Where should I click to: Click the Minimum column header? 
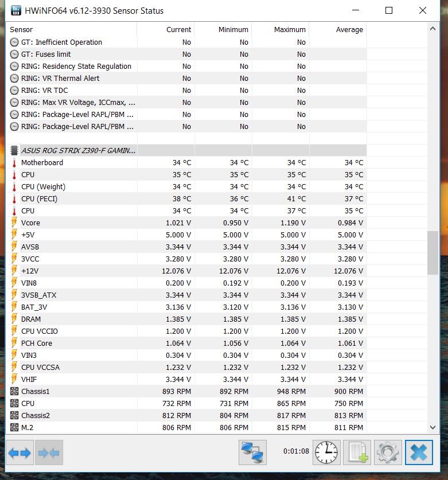point(223,30)
